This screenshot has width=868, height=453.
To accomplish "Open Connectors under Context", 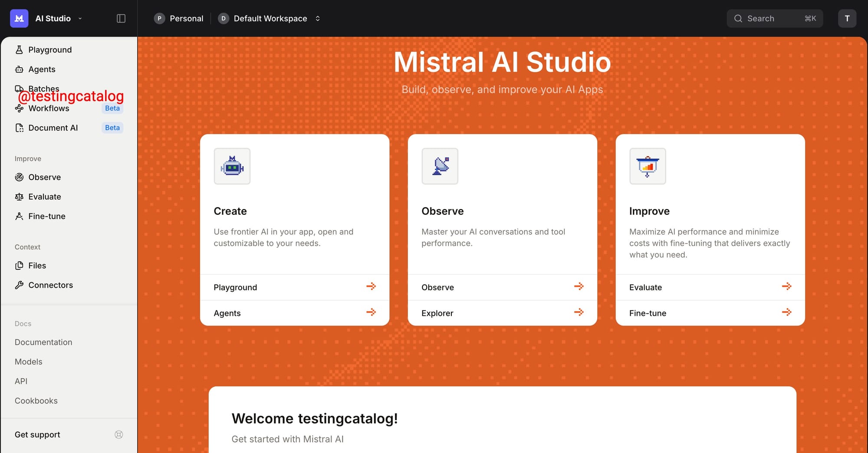I will point(50,285).
